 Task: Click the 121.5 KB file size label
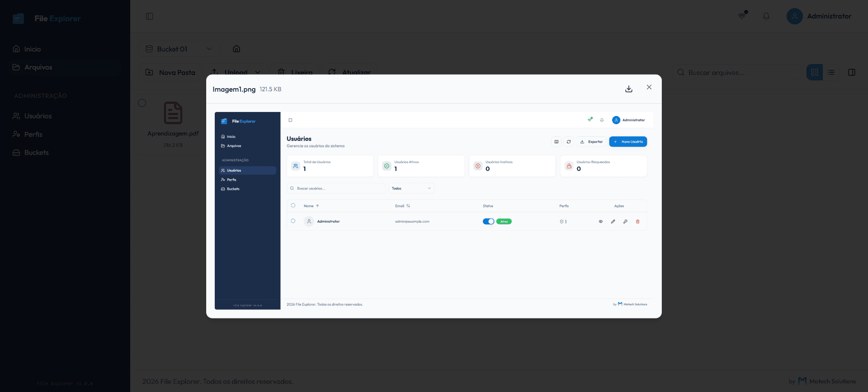(270, 89)
